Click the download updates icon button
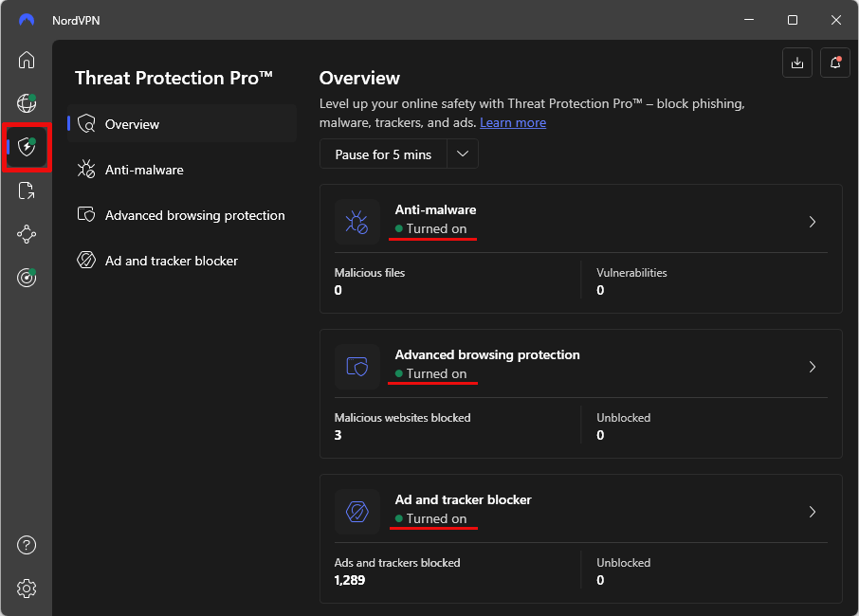Viewport: 859px width, 616px height. pyautogui.click(x=797, y=63)
